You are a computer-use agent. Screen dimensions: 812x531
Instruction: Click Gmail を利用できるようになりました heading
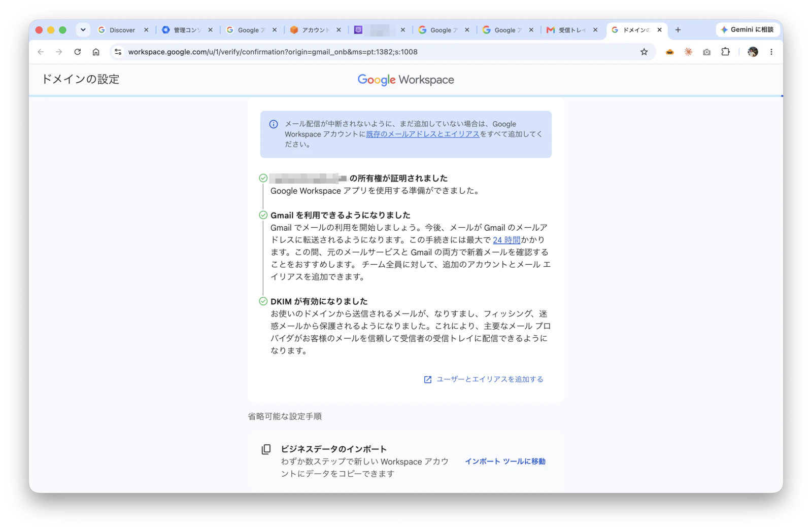coord(341,215)
